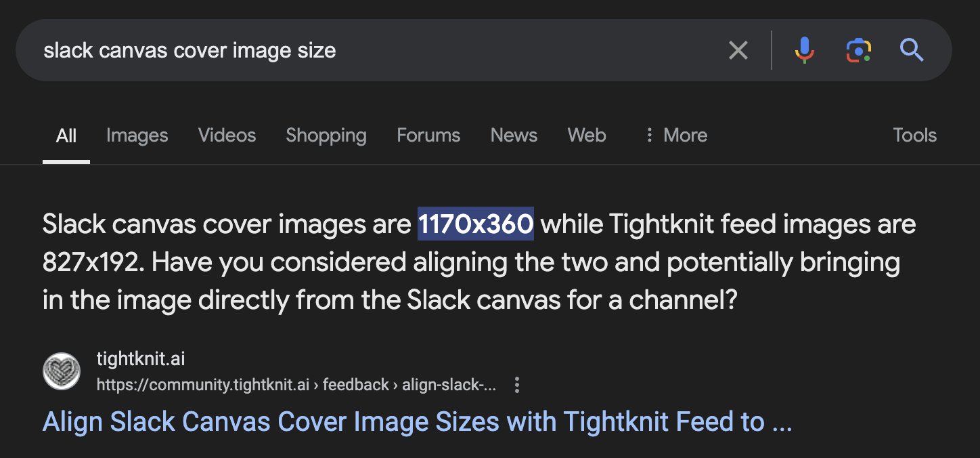980x458 pixels.
Task: Switch to Forums results
Action: pos(428,135)
